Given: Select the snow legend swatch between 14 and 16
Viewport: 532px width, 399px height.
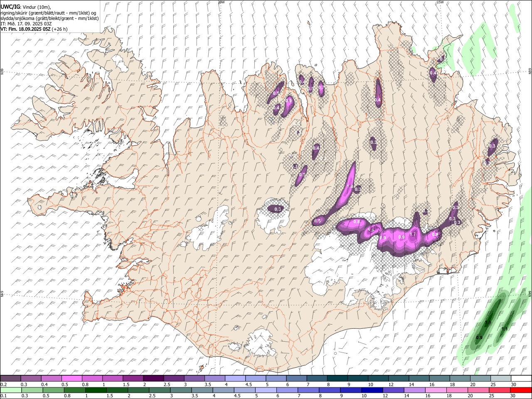Looking at the screenshot, I should (419, 378).
